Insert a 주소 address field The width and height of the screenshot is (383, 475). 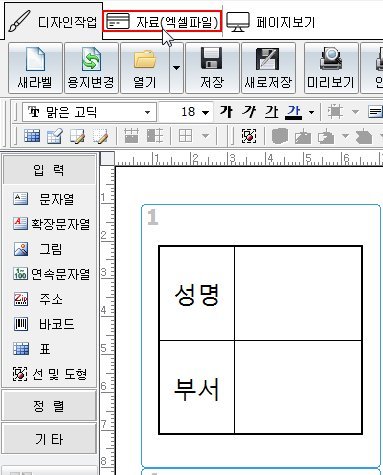coord(37,299)
